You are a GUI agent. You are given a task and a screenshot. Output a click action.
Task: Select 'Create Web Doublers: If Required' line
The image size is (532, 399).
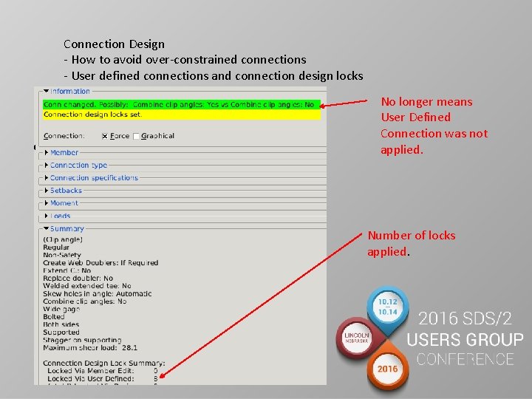click(100, 262)
